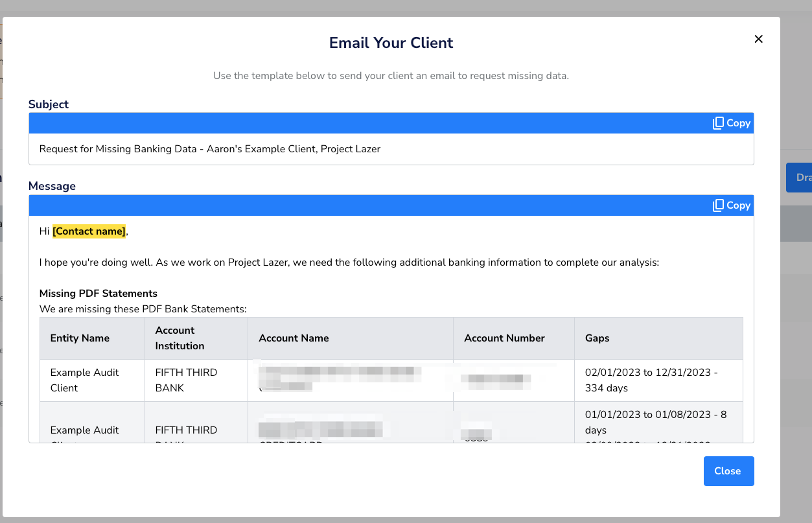The image size is (812, 523).
Task: Click the Email Your Client title
Action: [391, 43]
